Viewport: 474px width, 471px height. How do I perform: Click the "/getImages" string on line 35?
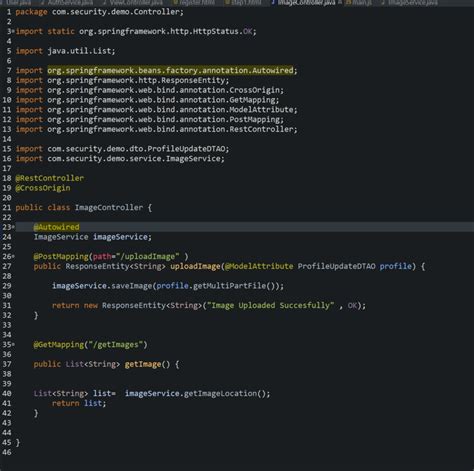116,344
